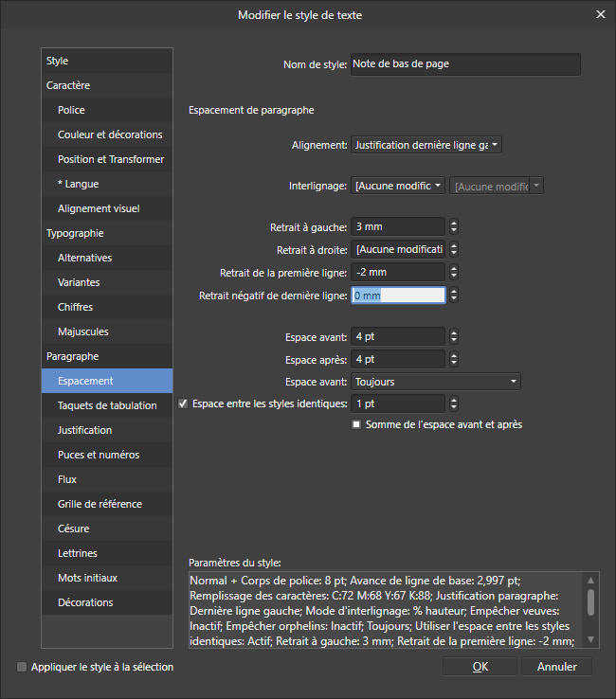This screenshot has height=699, width=616.
Task: Click the 1 pt identical styles field
Action: (x=398, y=403)
